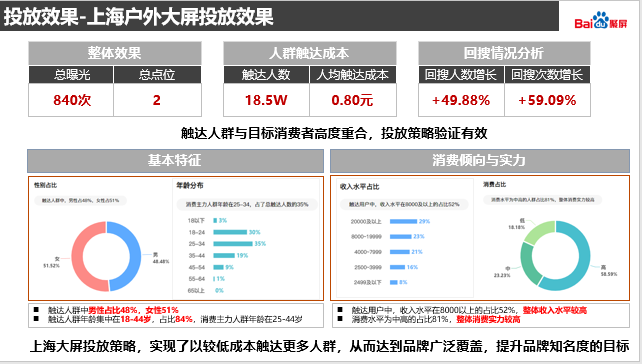
Task: Click the 8000-19999 income bar
Action: [400, 237]
